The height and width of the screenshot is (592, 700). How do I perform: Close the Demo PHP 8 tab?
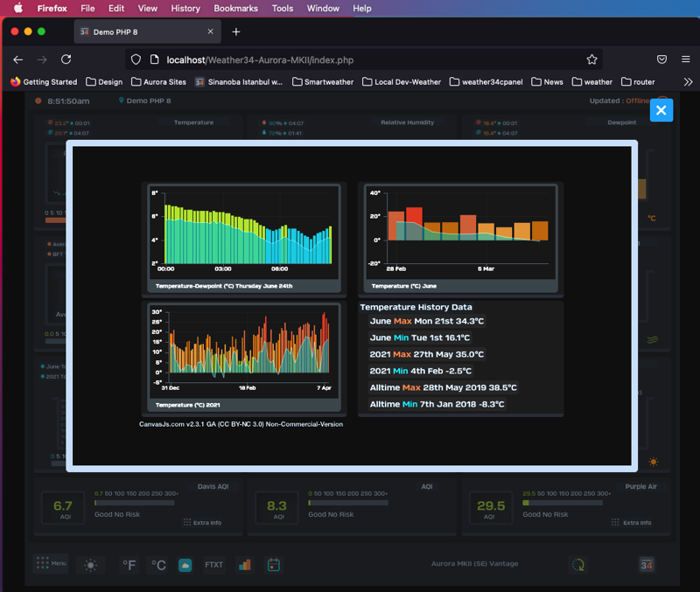(x=210, y=31)
